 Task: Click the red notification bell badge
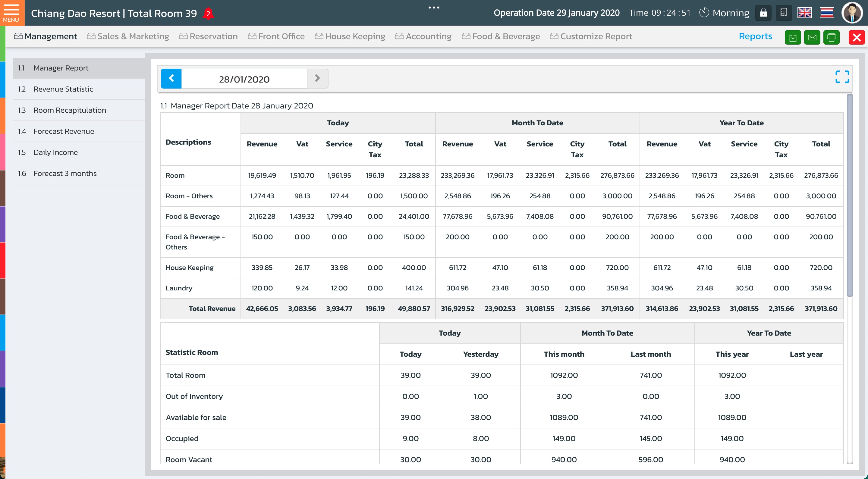[208, 14]
